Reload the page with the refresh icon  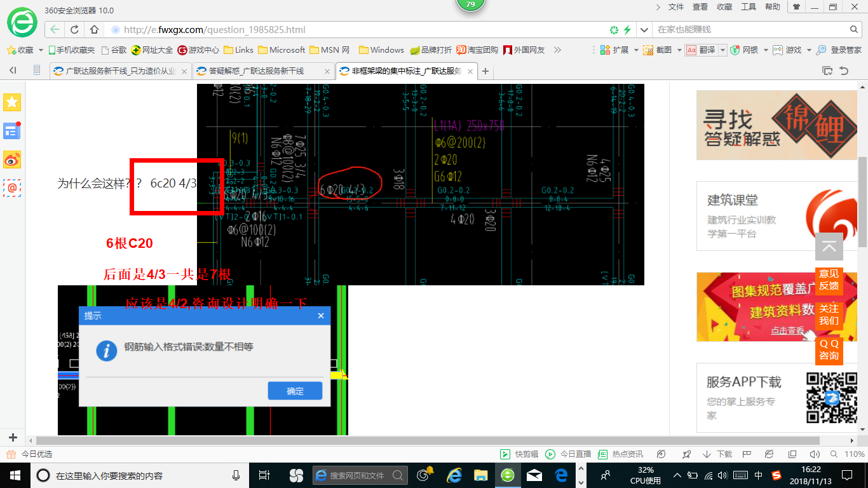74,30
